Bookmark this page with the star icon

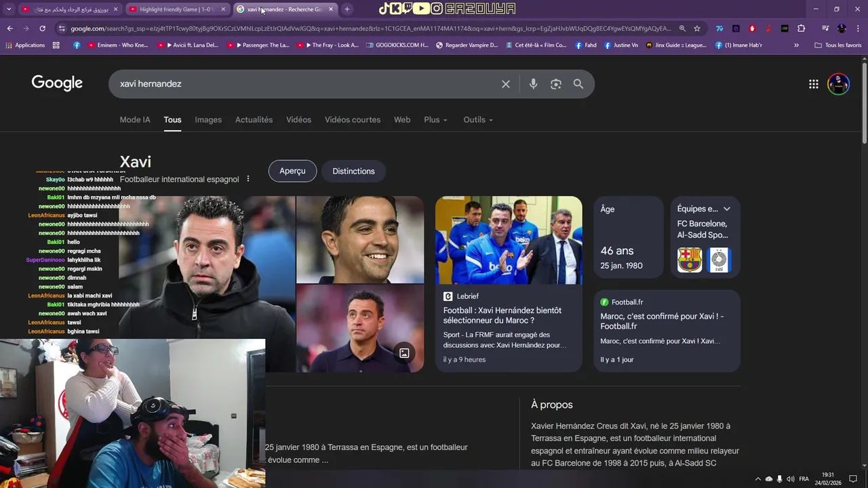point(697,28)
